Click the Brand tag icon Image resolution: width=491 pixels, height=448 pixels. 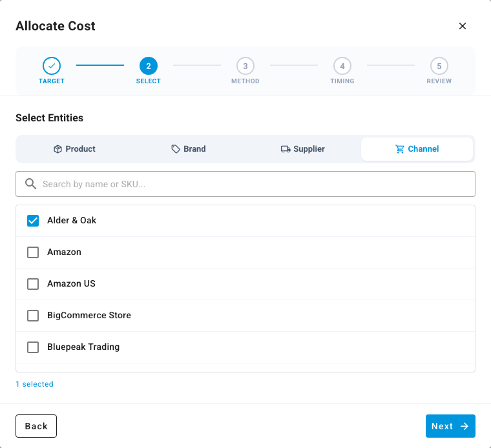click(x=176, y=149)
